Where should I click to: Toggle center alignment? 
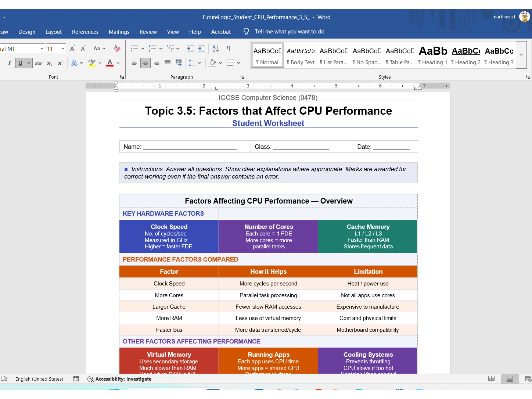click(x=145, y=63)
